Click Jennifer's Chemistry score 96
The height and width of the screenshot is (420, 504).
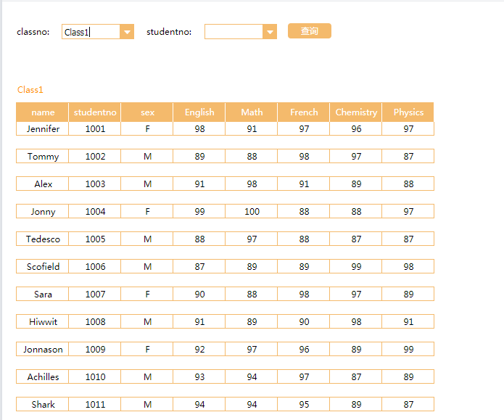356,128
